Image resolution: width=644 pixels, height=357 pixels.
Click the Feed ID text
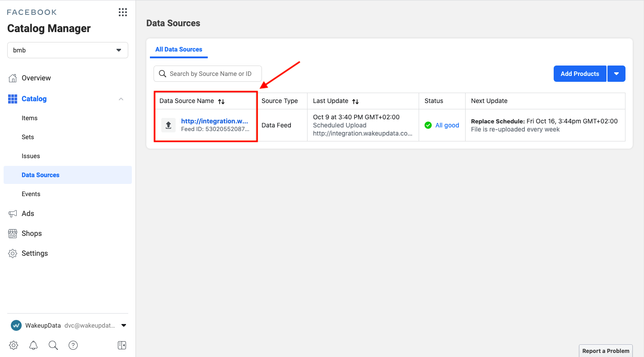[215, 129]
